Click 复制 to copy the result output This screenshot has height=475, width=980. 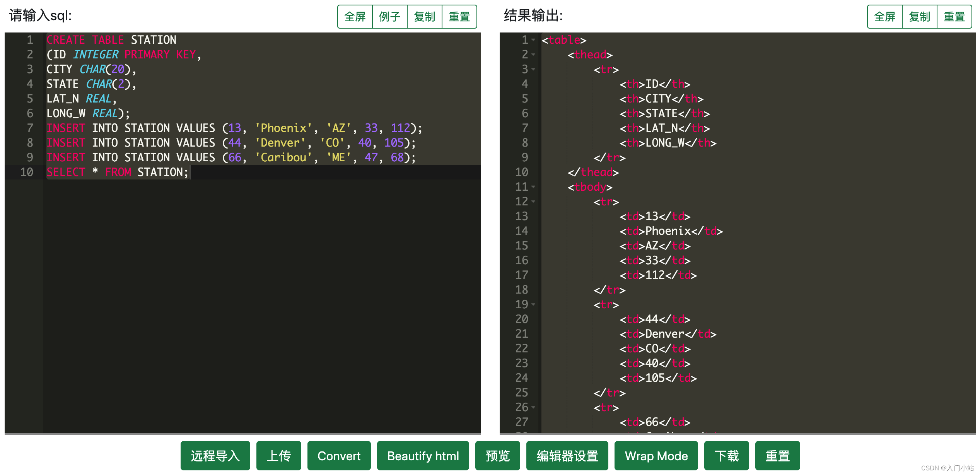tap(919, 17)
